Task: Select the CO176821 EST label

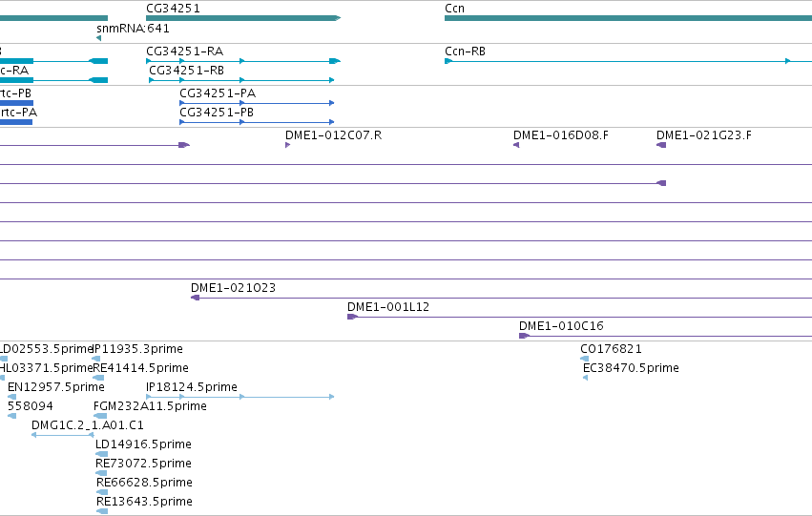Action: [611, 349]
